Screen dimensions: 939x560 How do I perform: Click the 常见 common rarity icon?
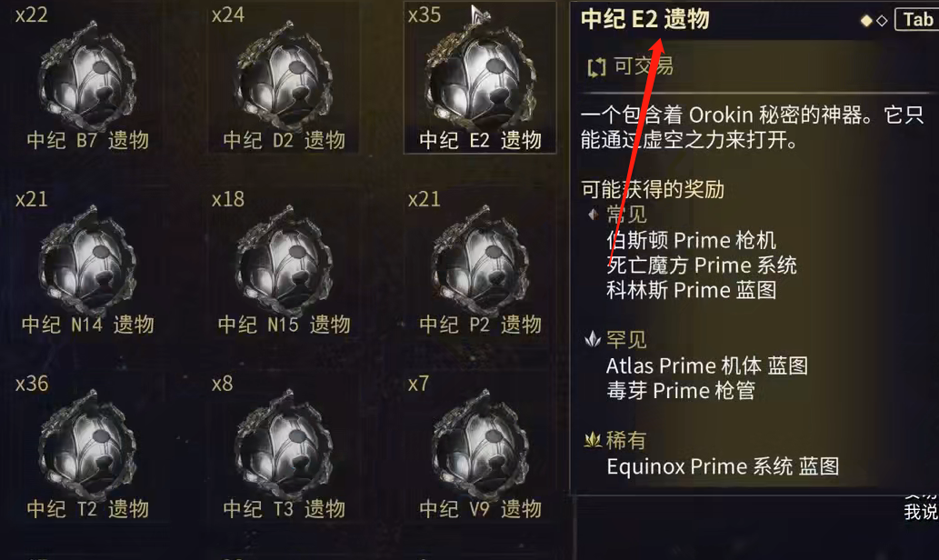tap(593, 214)
